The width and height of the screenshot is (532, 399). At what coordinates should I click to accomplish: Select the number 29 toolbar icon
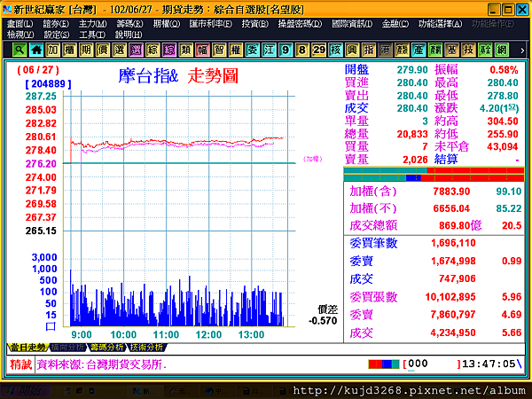click(319, 50)
